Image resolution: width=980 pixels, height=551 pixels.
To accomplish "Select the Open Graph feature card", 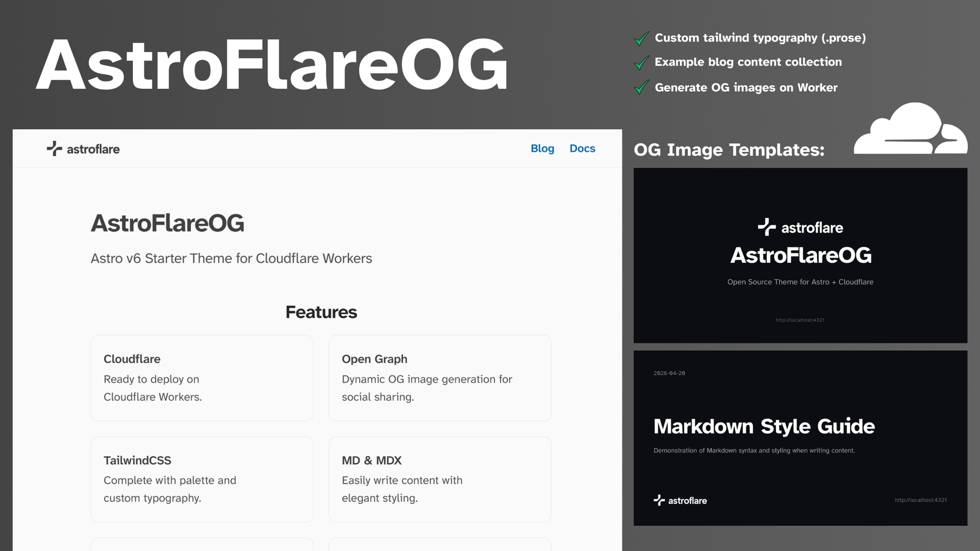I will 440,378.
